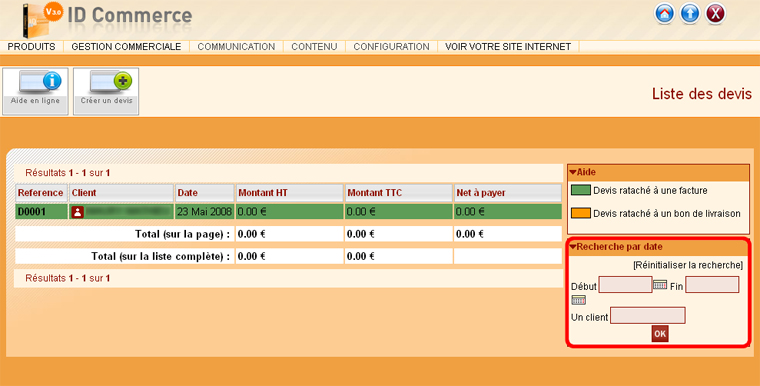Click into the Fin date field
The image size is (760, 386).
coord(712,285)
